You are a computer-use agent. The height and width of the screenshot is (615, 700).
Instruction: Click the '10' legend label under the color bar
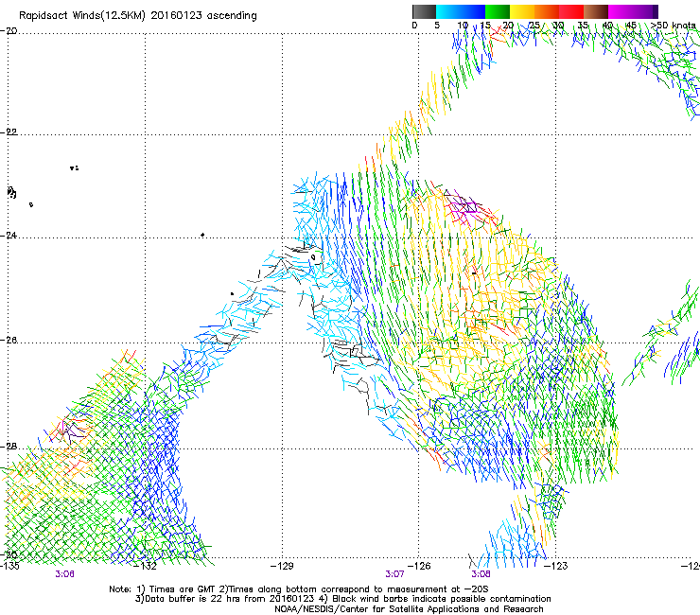tap(463, 26)
